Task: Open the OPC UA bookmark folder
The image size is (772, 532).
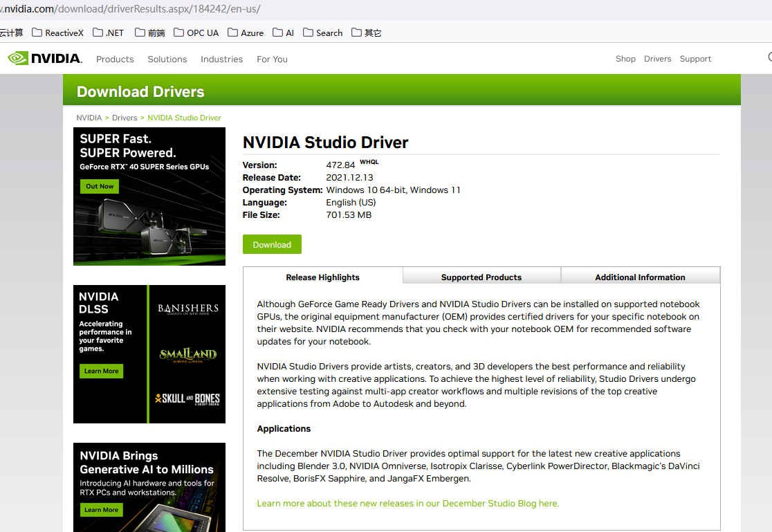Action: pyautogui.click(x=196, y=33)
